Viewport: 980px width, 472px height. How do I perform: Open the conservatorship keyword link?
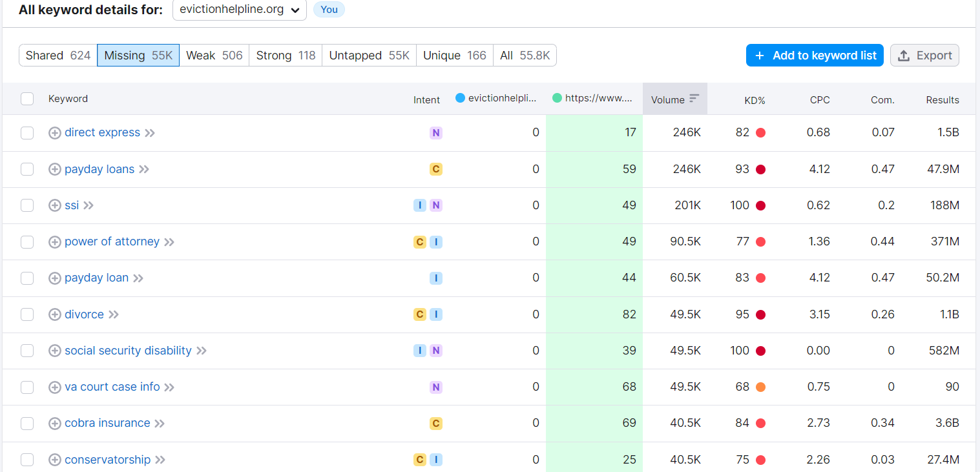[107, 460]
